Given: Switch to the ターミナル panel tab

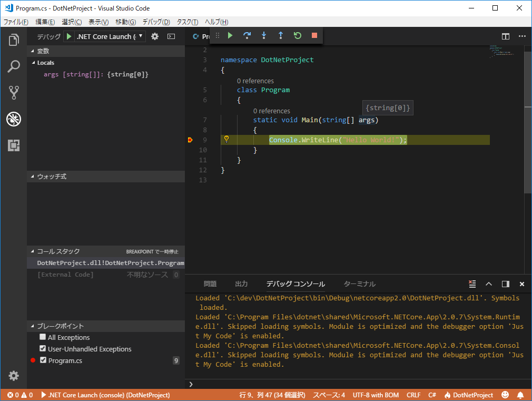Looking at the screenshot, I should tap(359, 283).
